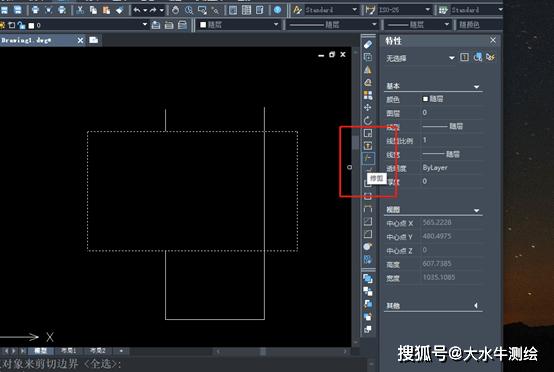
Task: Click the Cut scissors icon
Action: [81, 10]
